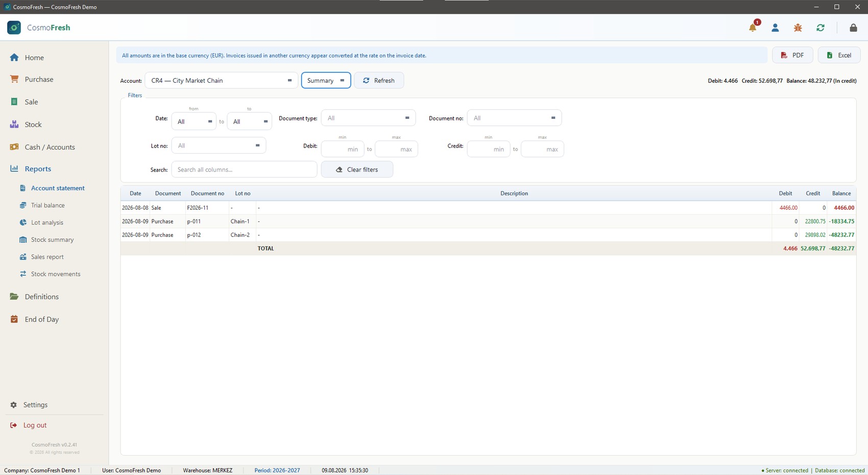Viewport: 868px width, 475px height.
Task: Open the user profile icon
Action: click(x=775, y=28)
